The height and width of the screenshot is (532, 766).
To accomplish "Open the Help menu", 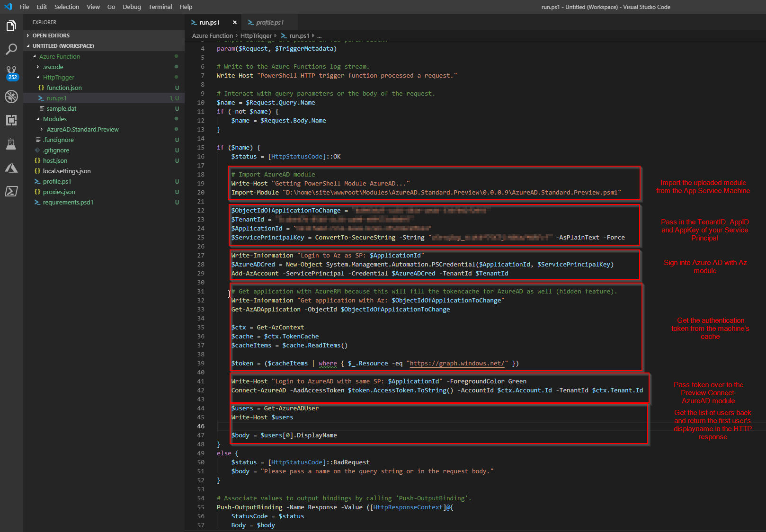I will click(186, 7).
